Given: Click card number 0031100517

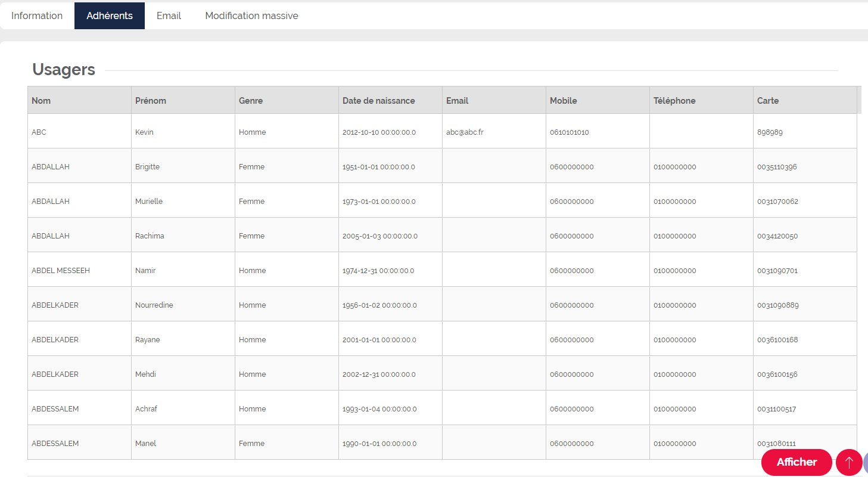Looking at the screenshot, I should click(777, 409).
